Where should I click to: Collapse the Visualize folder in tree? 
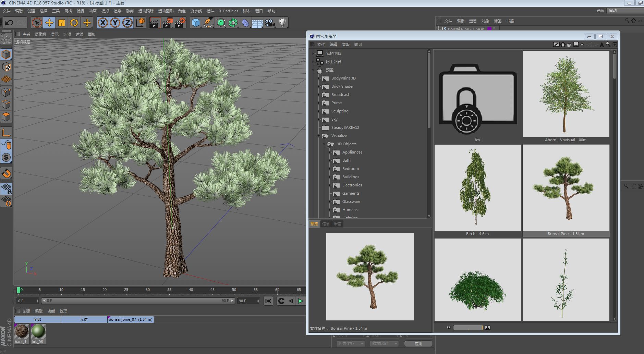coord(319,136)
